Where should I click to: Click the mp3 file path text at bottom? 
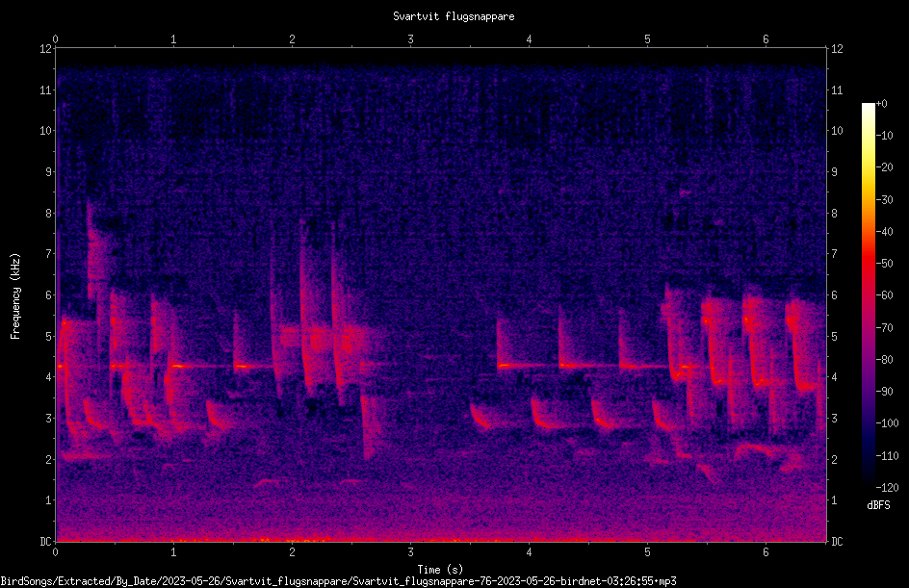[338, 581]
